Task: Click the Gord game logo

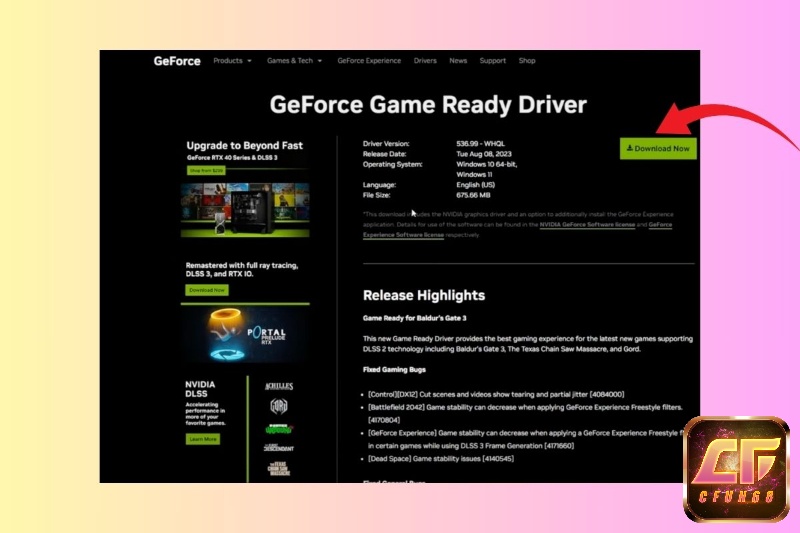Action: click(279, 406)
